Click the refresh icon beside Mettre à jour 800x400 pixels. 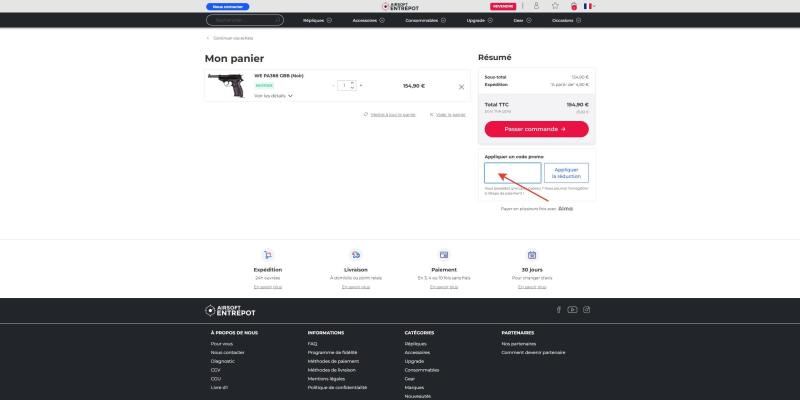tap(366, 114)
